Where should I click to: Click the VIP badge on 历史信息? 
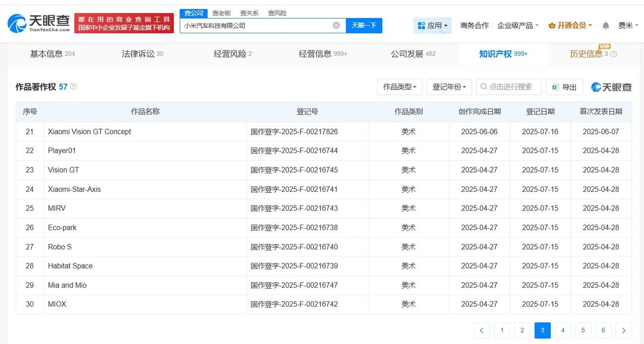coord(604,46)
